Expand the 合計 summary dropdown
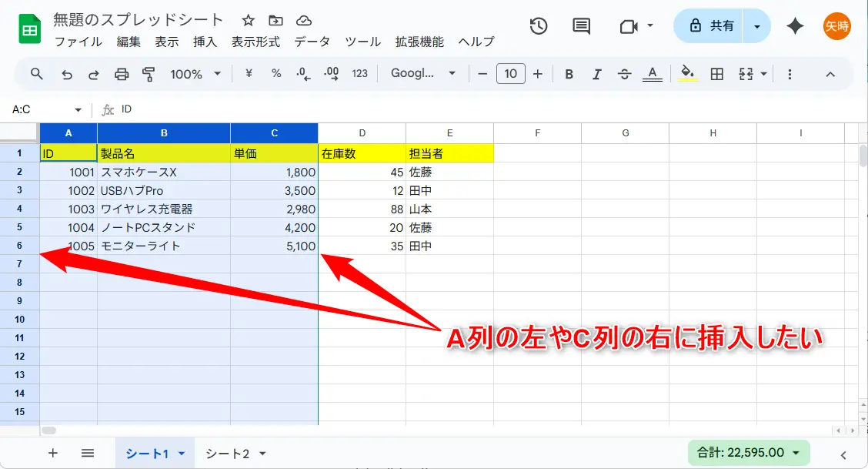868x469 pixels. [748, 453]
